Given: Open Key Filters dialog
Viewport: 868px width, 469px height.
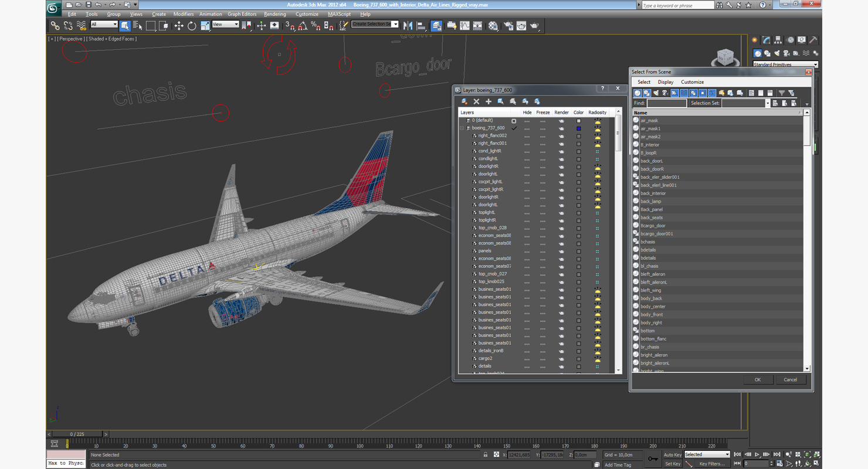Looking at the screenshot, I should coord(712,464).
